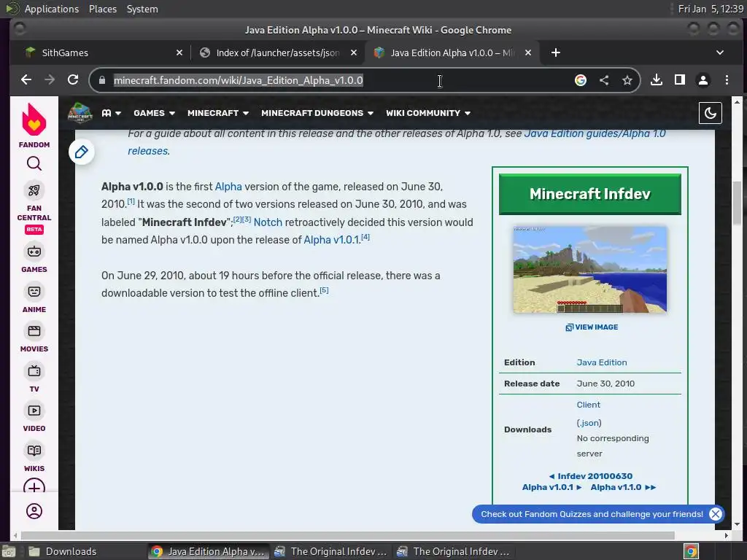Viewport: 747px width, 560px height.
Task: Open Chrome downloads icon
Action: coord(657,79)
